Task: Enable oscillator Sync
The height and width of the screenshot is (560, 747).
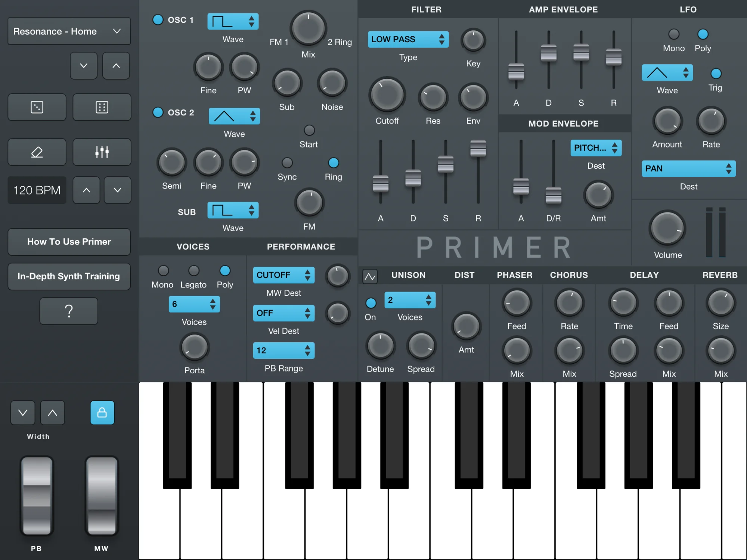Action: 287,163
